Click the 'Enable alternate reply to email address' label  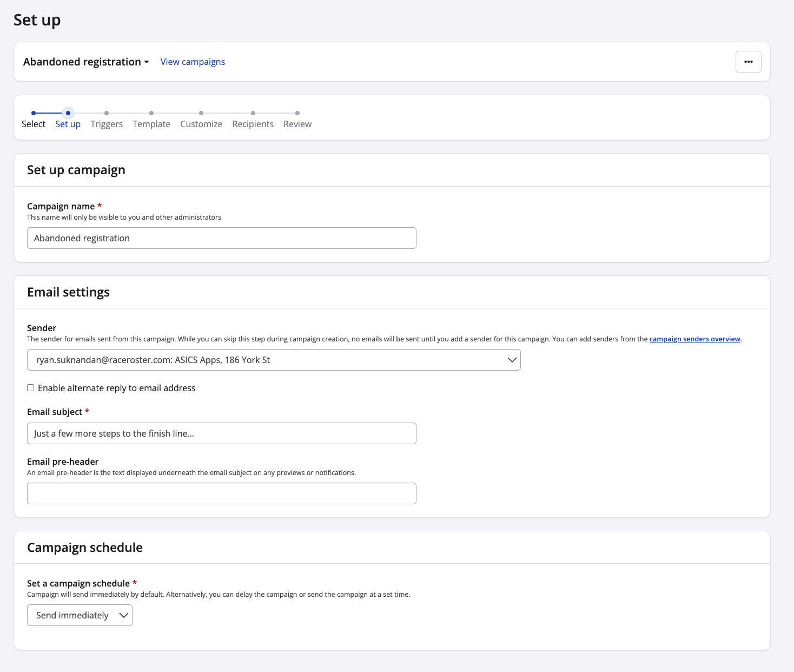tap(116, 388)
